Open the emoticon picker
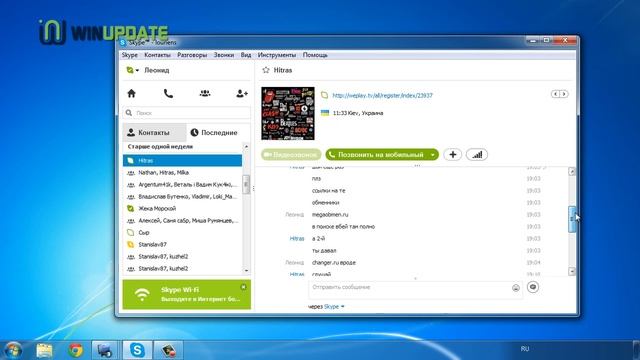The height and width of the screenshot is (360, 640). click(516, 288)
